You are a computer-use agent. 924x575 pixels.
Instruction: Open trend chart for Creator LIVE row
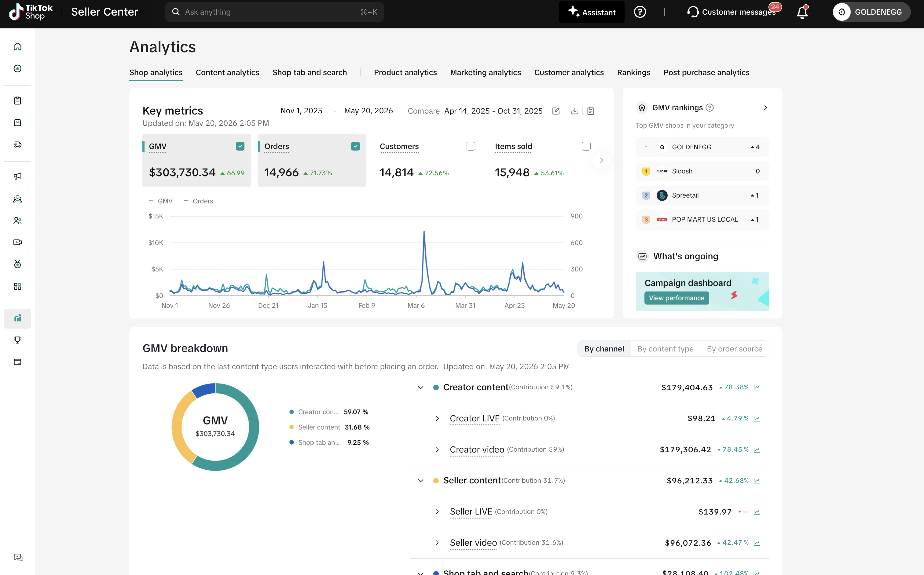[757, 418]
